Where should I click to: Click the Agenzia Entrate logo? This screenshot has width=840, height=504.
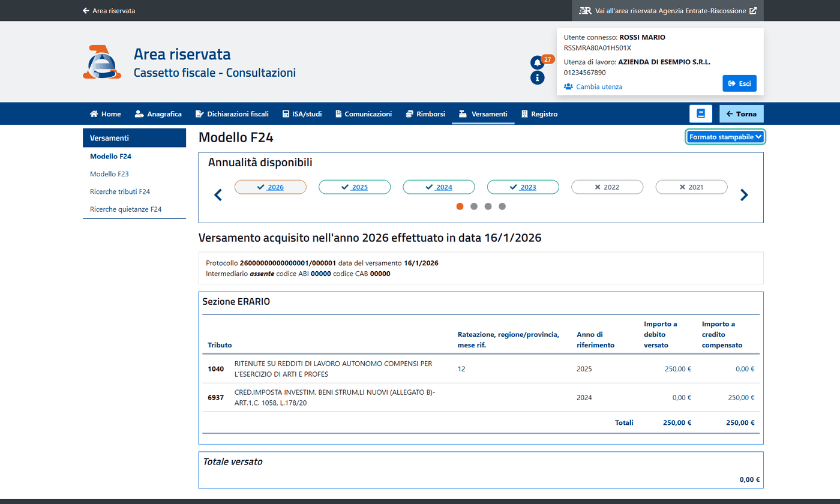(x=101, y=62)
